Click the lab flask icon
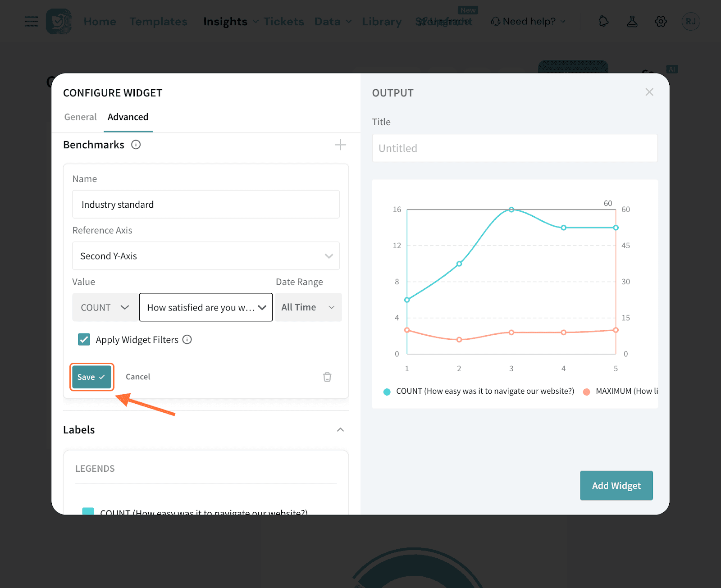The image size is (721, 588). [x=632, y=21]
